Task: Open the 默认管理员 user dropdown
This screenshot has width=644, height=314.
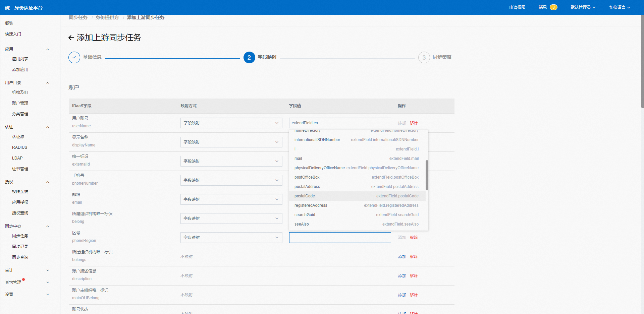Action: pyautogui.click(x=583, y=7)
